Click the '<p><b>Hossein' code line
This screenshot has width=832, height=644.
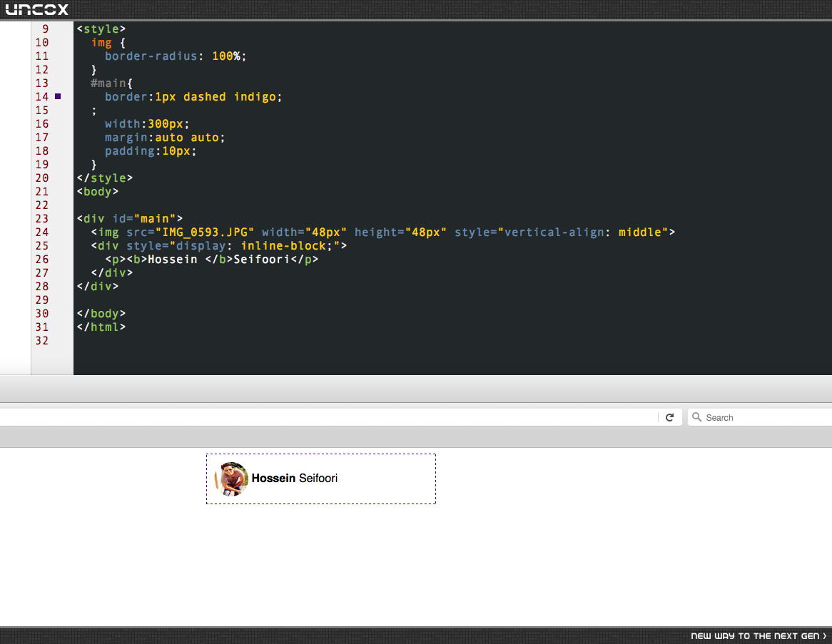212,260
